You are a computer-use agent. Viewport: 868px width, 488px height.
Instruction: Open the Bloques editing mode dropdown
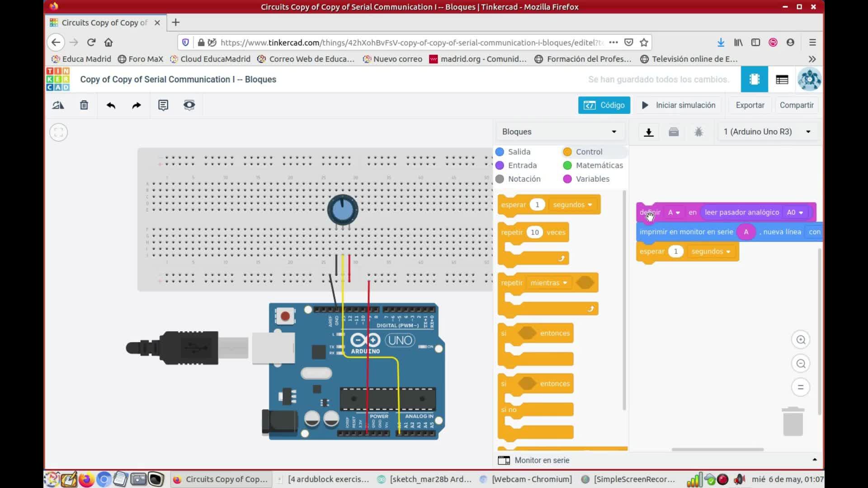[x=559, y=132]
